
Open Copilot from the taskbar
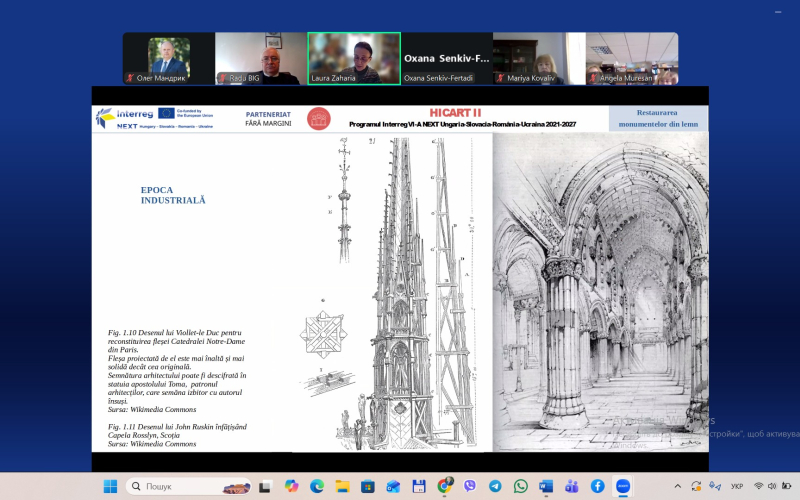(291, 486)
